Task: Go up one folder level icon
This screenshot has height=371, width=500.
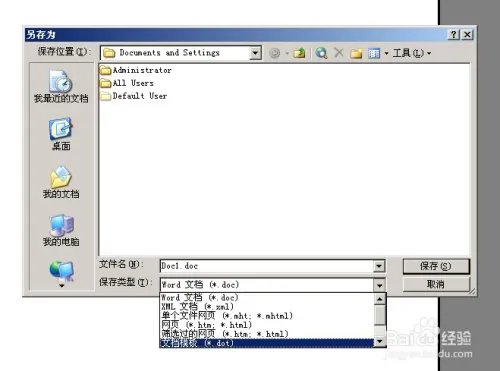Action: 299,53
